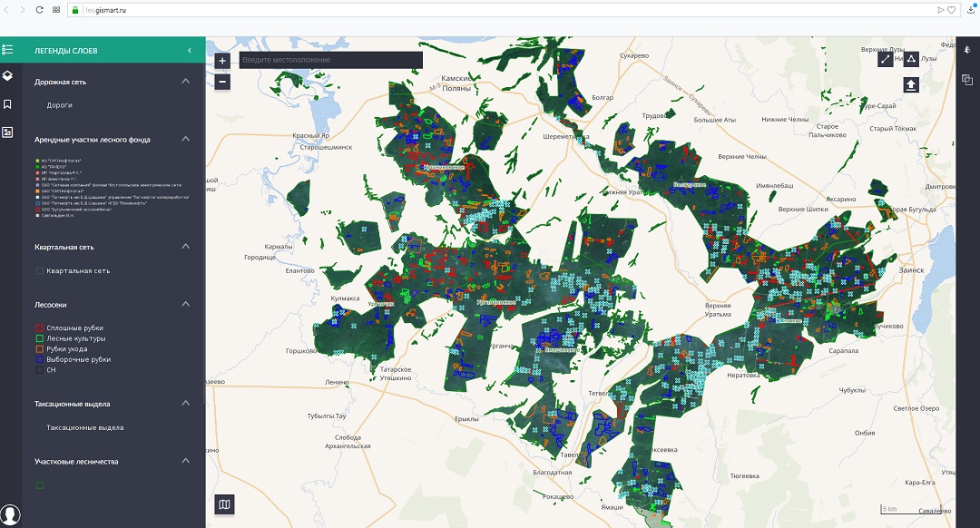Collapse the Арендные участки лесного фонда section
980x528 pixels.
[x=186, y=140]
